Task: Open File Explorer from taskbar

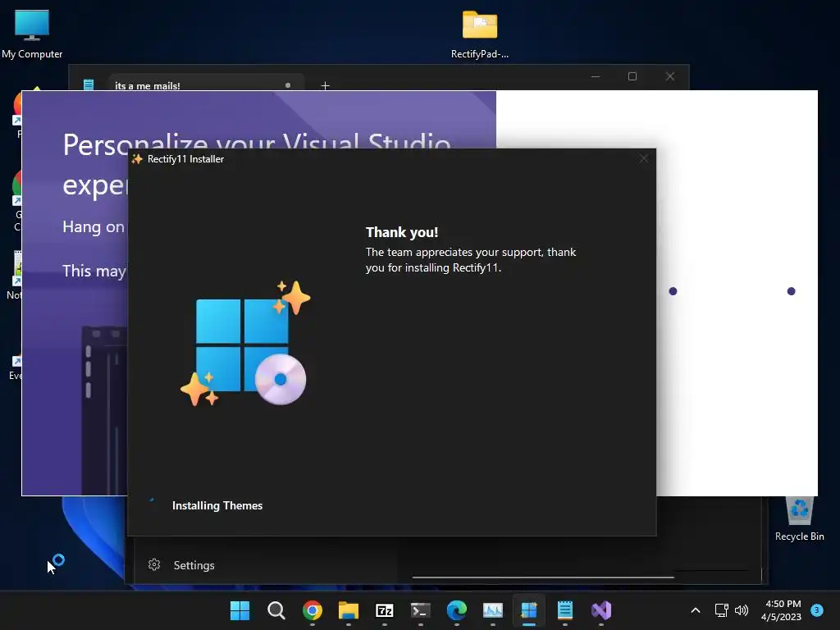Action: [348, 610]
